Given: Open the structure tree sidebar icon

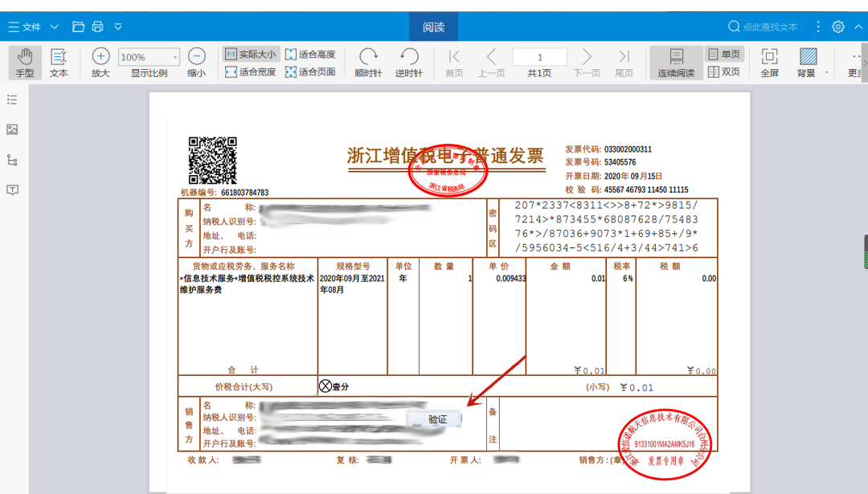Looking at the screenshot, I should [x=12, y=161].
